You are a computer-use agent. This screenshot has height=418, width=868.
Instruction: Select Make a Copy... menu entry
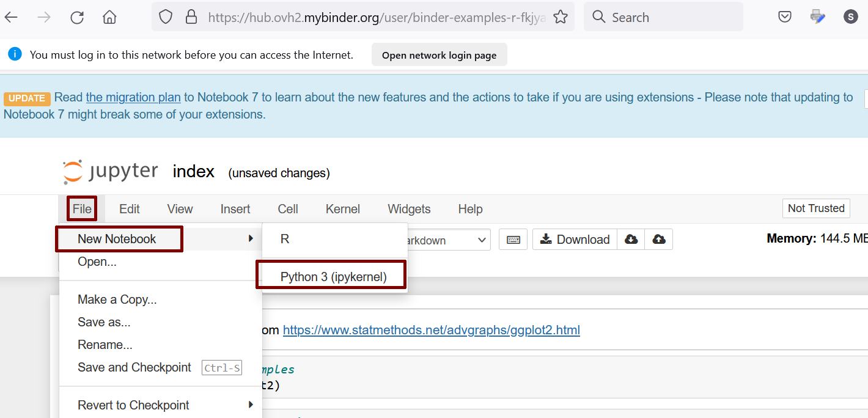click(160, 299)
